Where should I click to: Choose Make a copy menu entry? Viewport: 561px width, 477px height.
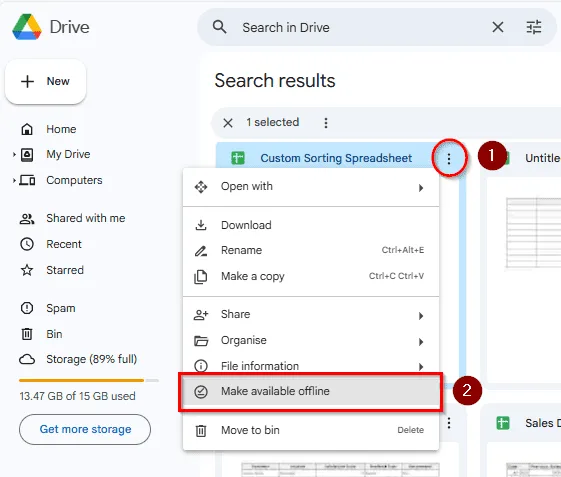(311, 276)
